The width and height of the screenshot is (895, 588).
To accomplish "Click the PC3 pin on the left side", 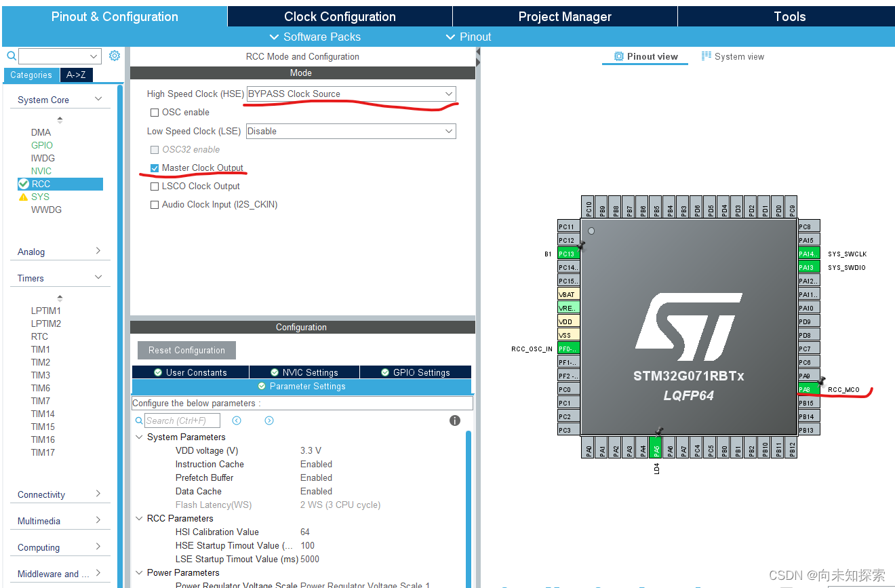I will point(568,430).
